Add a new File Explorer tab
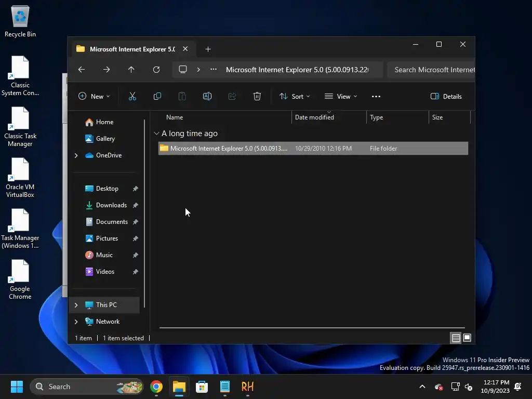The image size is (532, 399). pyautogui.click(x=208, y=49)
